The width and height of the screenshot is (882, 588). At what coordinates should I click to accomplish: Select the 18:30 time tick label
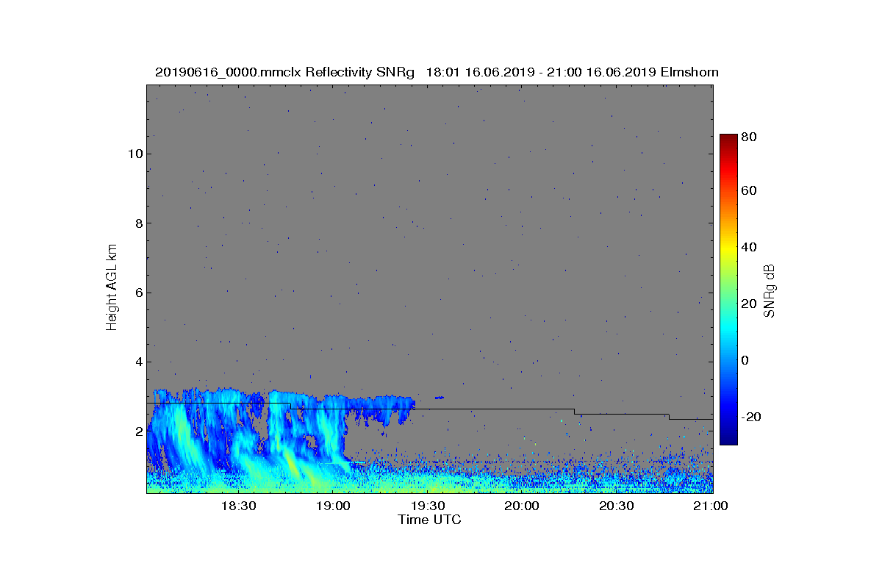click(238, 506)
